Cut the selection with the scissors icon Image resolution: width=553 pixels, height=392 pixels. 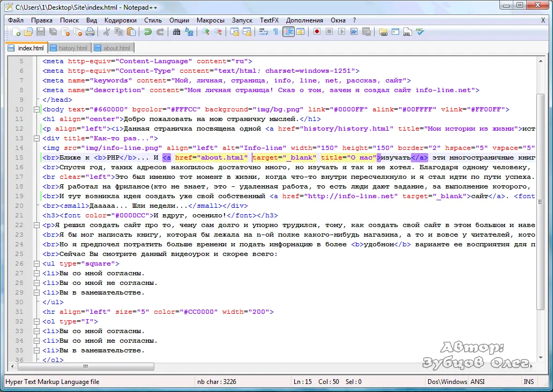point(106,32)
